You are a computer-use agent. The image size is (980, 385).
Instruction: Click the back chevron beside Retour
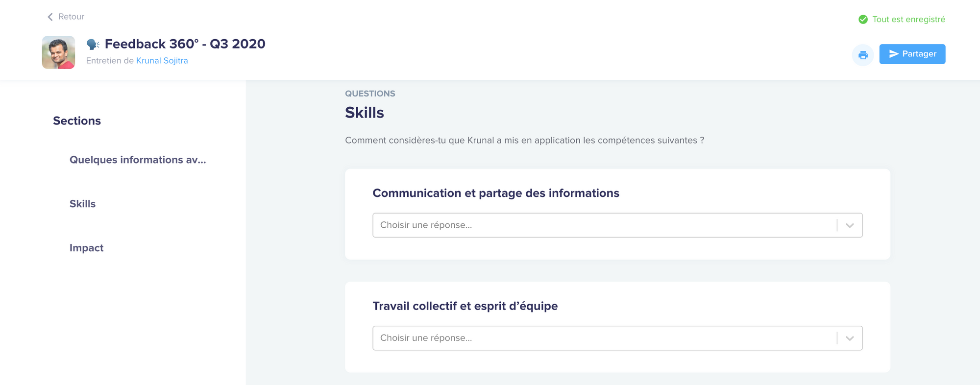[x=50, y=17]
